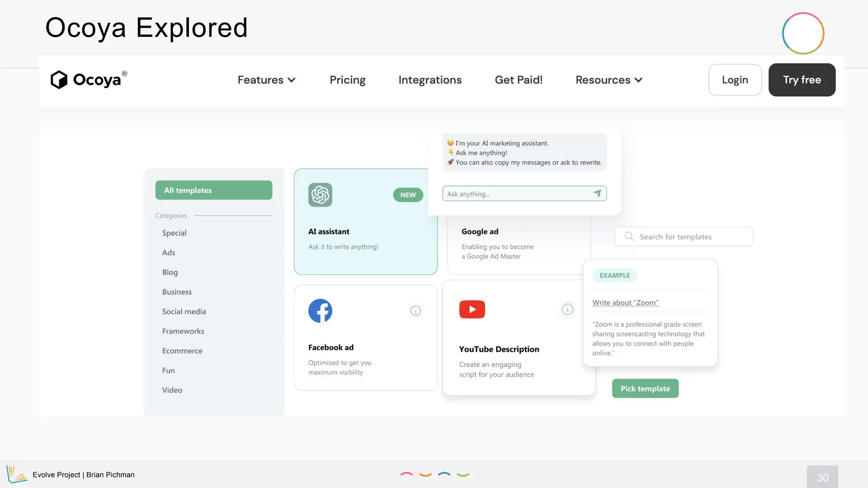Click the ChatGPT icon on AI assistant card
Viewport: 868px width, 488px height.
pos(320,195)
